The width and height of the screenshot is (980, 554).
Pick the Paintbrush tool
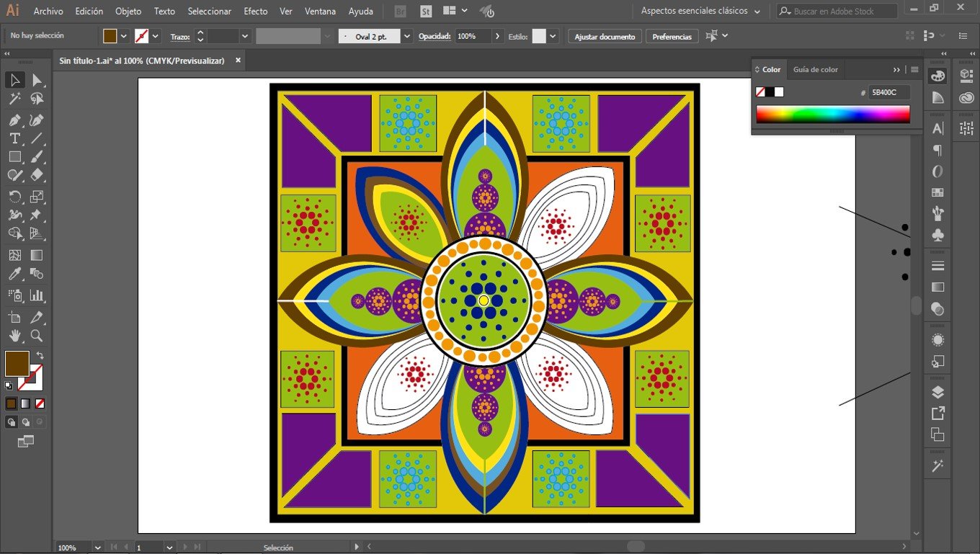coord(37,156)
